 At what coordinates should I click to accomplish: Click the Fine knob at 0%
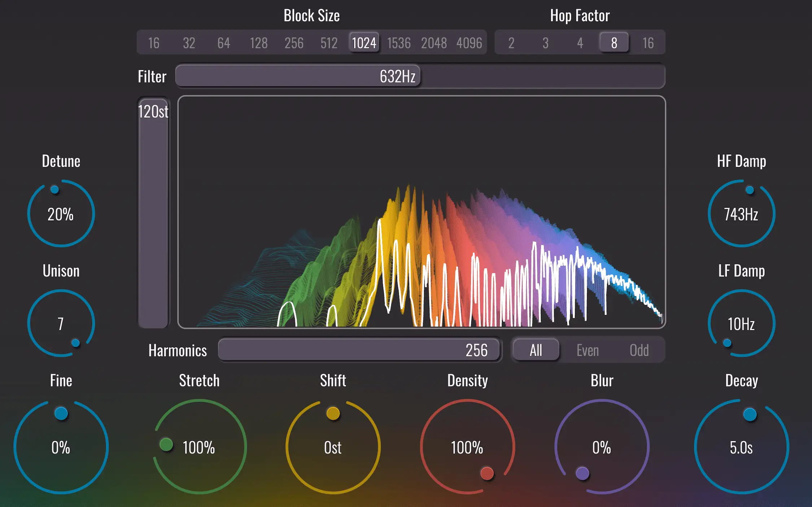[61, 447]
